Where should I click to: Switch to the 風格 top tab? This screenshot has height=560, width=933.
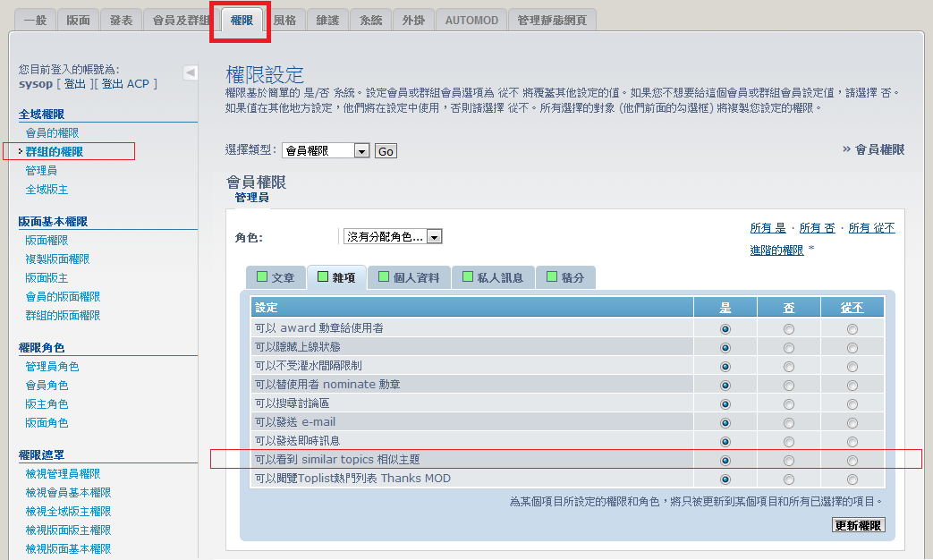point(285,20)
